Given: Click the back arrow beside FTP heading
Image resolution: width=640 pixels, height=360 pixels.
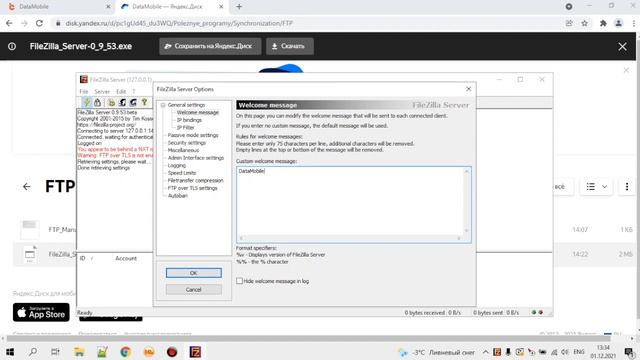Looking at the screenshot, I should [27, 187].
